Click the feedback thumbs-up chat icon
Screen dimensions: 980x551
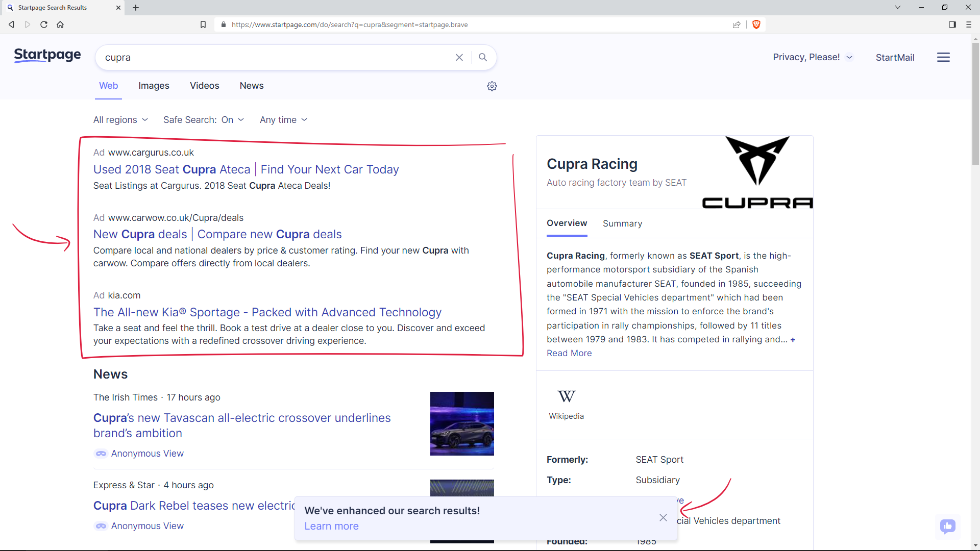tap(947, 526)
